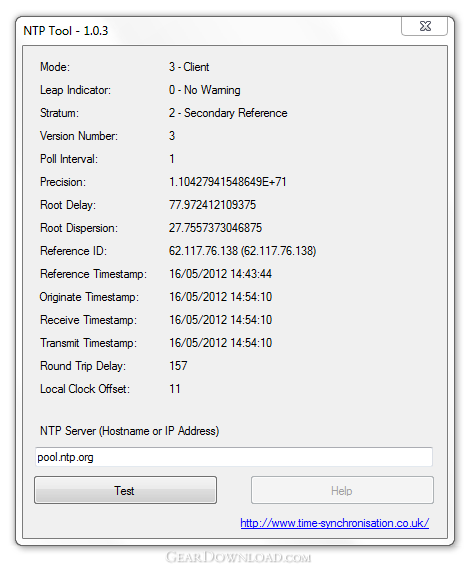Viewport: 476px width, 565px height.
Task: Click the 'Originate Timestamp:' label
Action: (x=89, y=297)
